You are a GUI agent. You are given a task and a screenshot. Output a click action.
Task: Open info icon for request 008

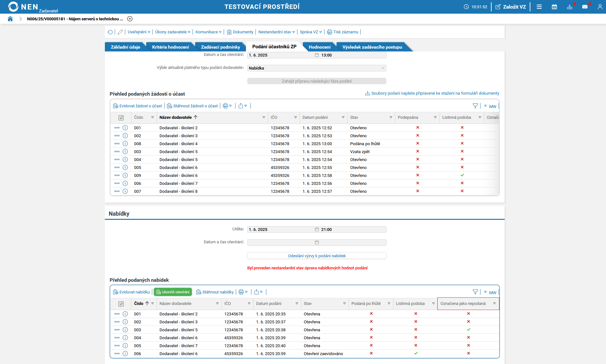[125, 144]
